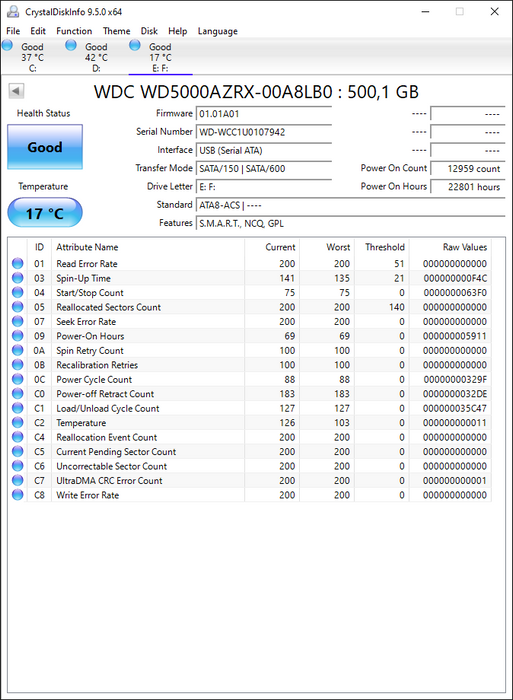Screen dimensions: 513x700
Task: Click the previous disk arrow button
Action: 16,91
